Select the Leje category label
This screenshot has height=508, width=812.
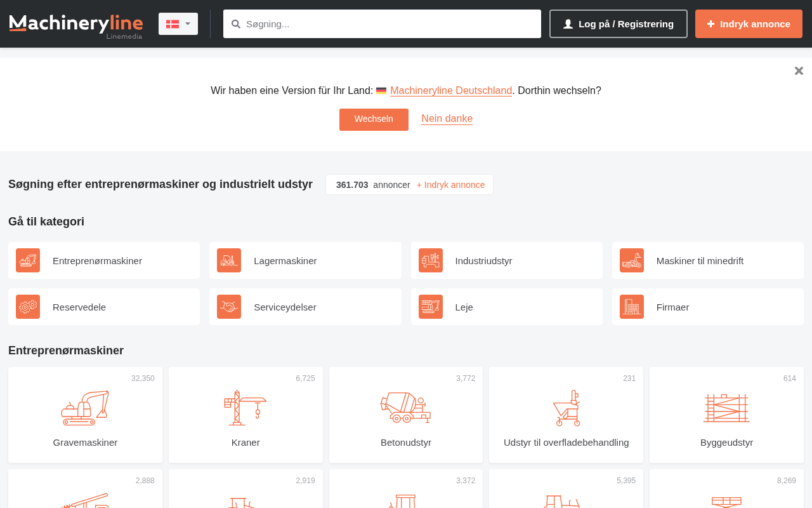point(464,307)
